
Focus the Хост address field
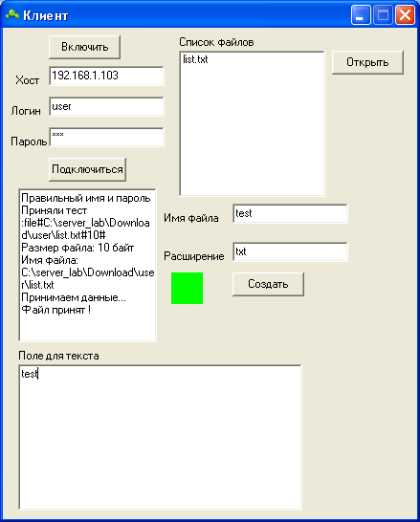(106, 76)
